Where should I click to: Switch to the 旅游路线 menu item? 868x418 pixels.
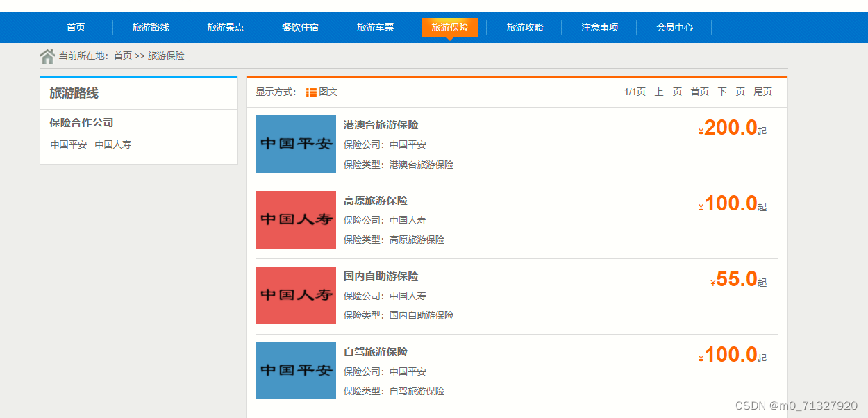tap(150, 28)
